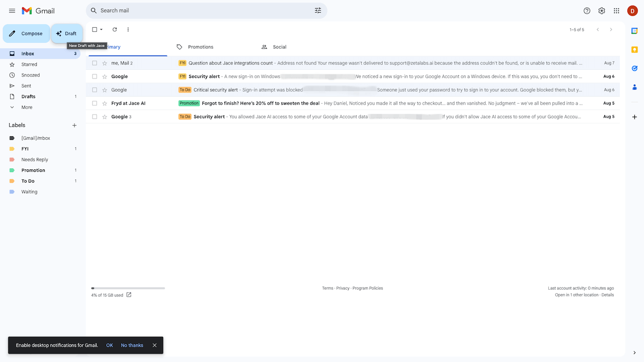The width and height of the screenshot is (644, 362).
Task: Open Google Tasks from the side panel
Action: [x=634, y=68]
